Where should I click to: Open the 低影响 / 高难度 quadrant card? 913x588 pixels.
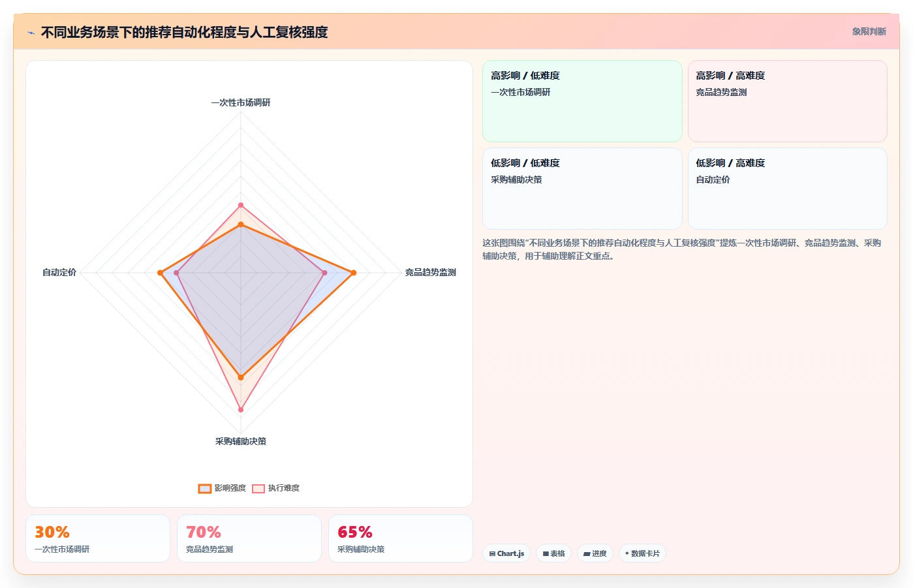[788, 189]
